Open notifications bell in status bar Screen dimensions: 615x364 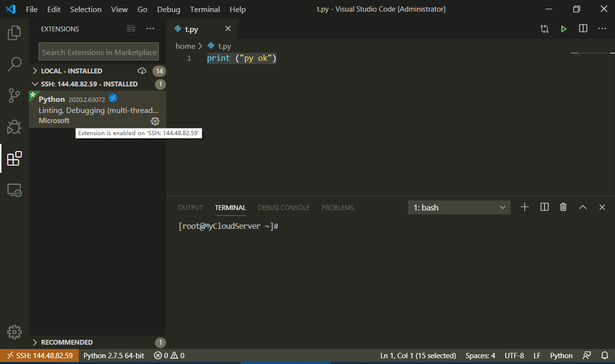point(604,356)
